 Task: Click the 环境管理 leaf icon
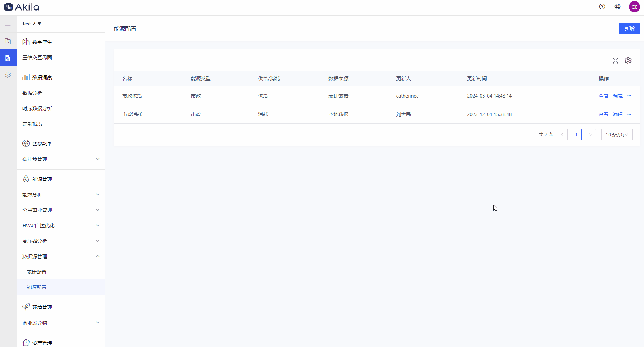tap(26, 307)
